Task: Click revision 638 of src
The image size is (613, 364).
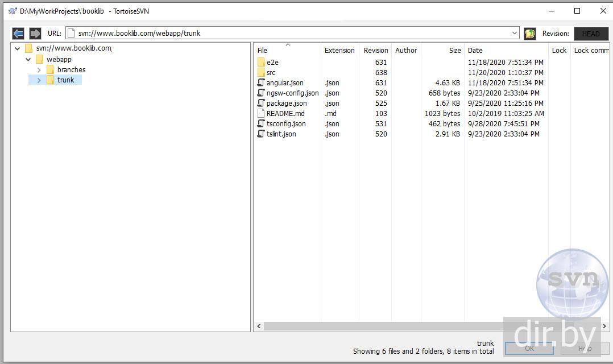Action: [381, 72]
